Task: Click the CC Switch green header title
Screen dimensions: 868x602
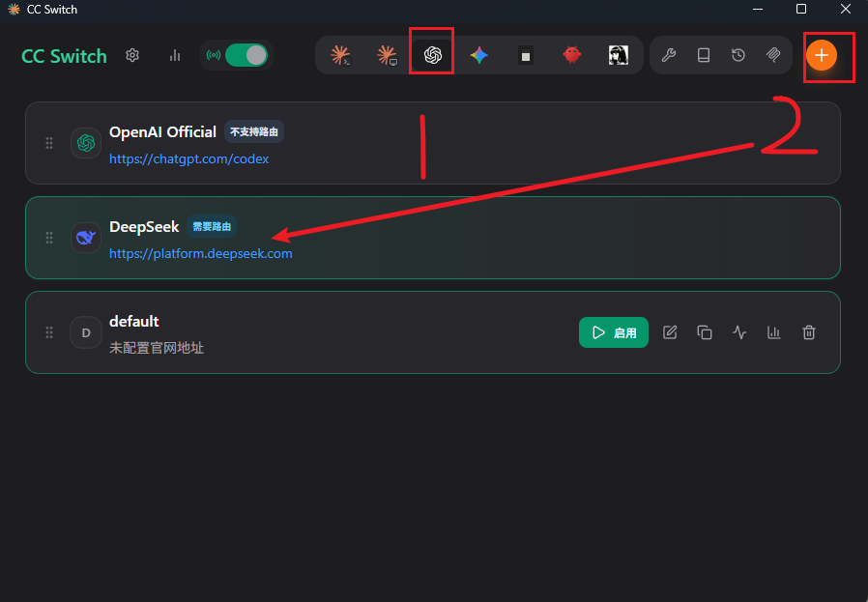Action: pos(64,56)
